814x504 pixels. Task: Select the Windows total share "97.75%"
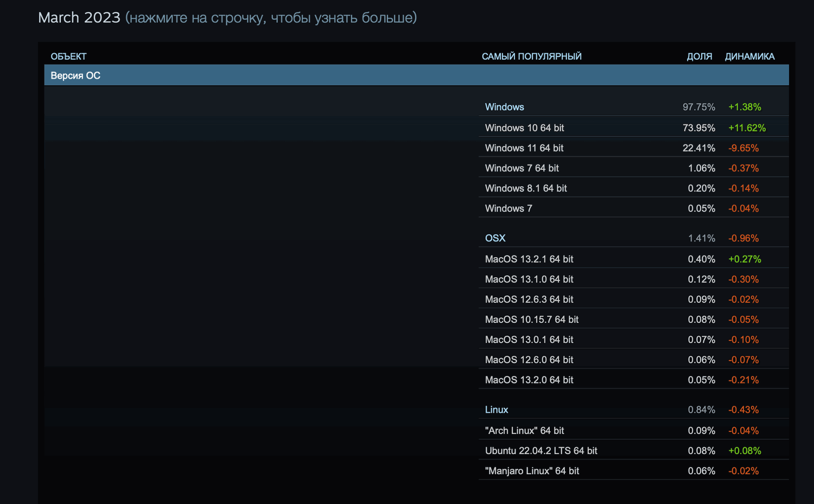[x=699, y=107]
